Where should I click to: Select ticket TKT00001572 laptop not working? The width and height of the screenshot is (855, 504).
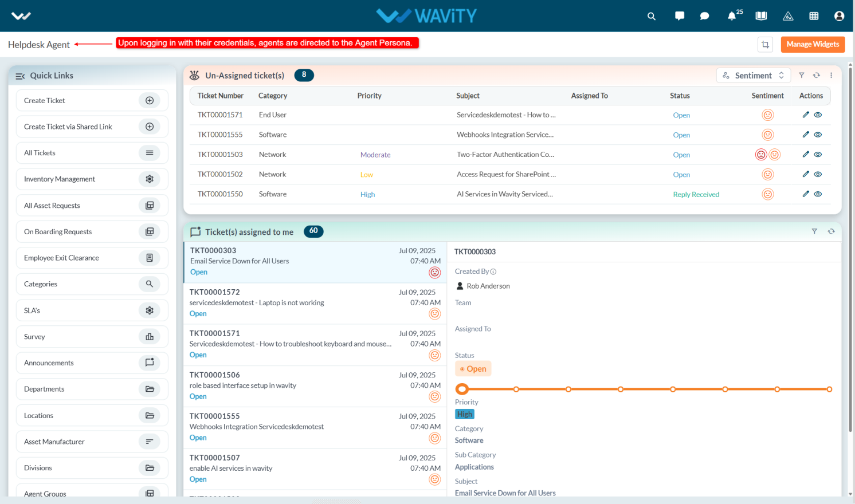click(x=315, y=303)
